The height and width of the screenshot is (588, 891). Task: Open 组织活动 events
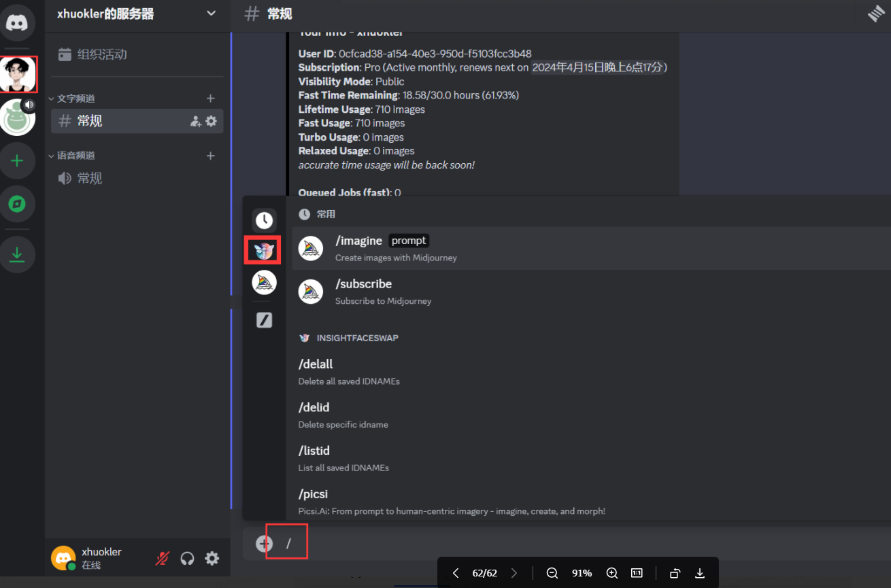pyautogui.click(x=137, y=54)
